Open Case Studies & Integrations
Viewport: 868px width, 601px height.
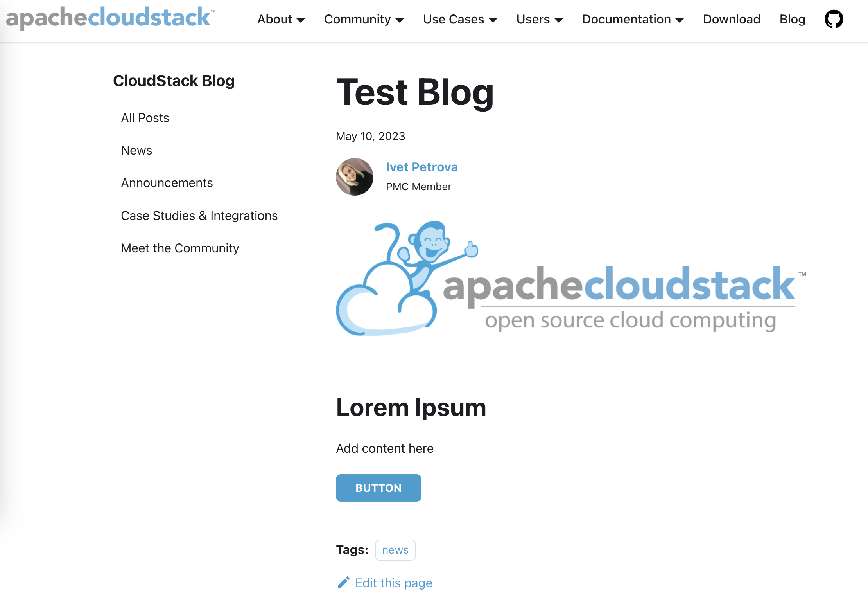coord(199,216)
